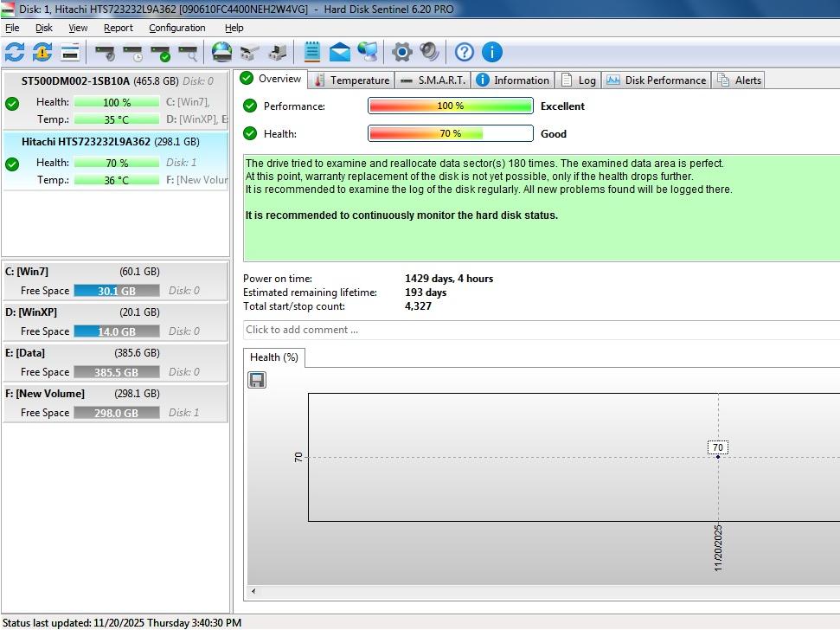Click the disk icon with green checkmark
This screenshot has height=630, width=840.
click(160, 53)
